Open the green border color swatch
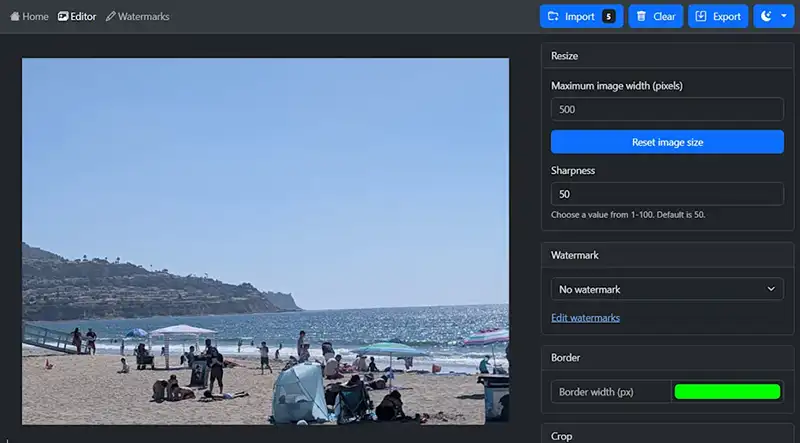Viewport: 800px width, 443px height. click(727, 392)
